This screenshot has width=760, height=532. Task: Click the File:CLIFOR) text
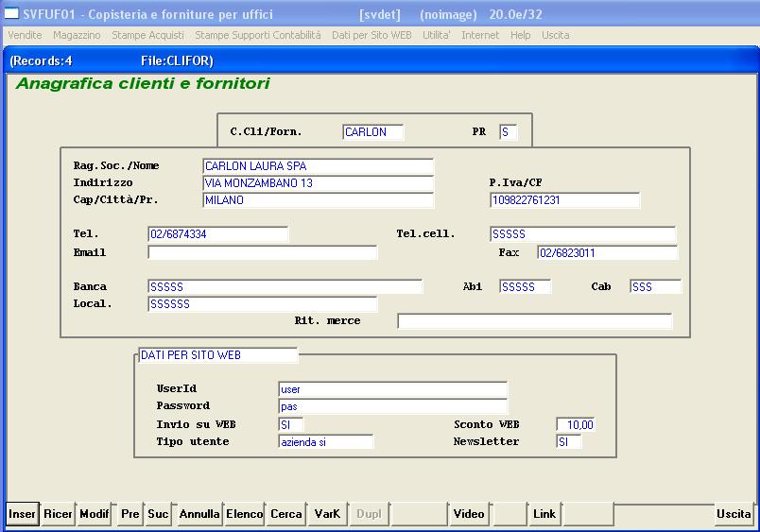(x=177, y=61)
